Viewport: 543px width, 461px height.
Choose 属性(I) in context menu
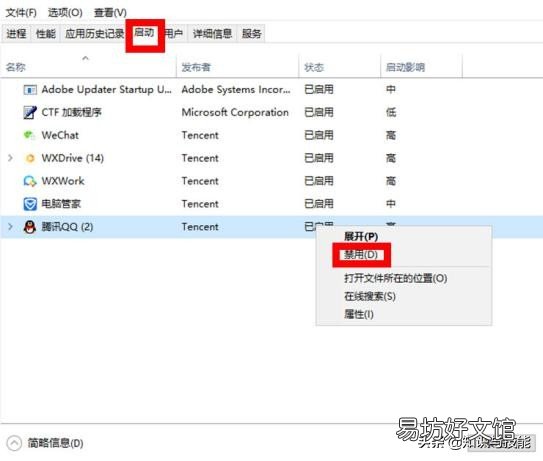(x=359, y=314)
